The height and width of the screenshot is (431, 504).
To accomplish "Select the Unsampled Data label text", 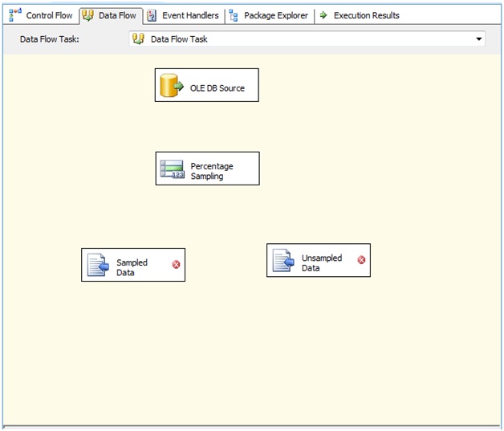I will click(321, 263).
